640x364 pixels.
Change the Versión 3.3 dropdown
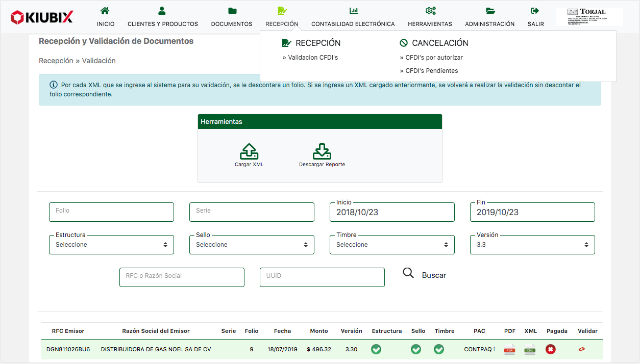[x=532, y=245]
